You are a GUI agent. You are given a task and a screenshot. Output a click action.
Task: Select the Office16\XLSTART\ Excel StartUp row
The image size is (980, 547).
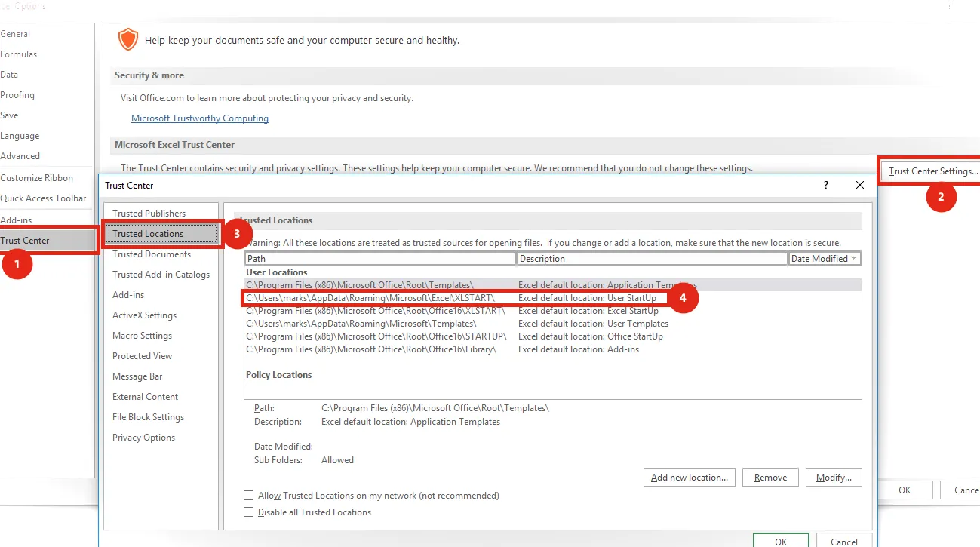coord(552,311)
